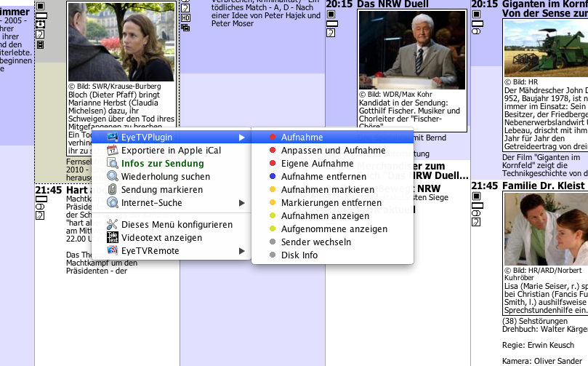Select Aufnahme entfernen
The image size is (588, 366).
[332, 176]
